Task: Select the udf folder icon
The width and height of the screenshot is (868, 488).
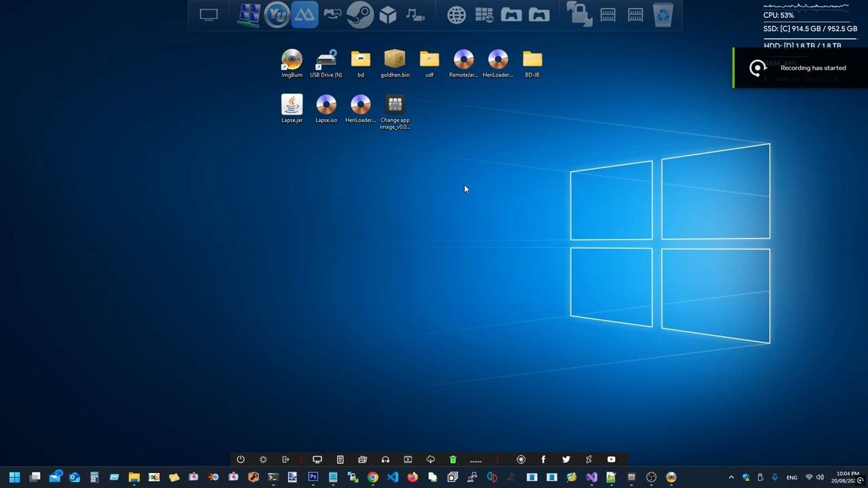Action: tap(429, 64)
